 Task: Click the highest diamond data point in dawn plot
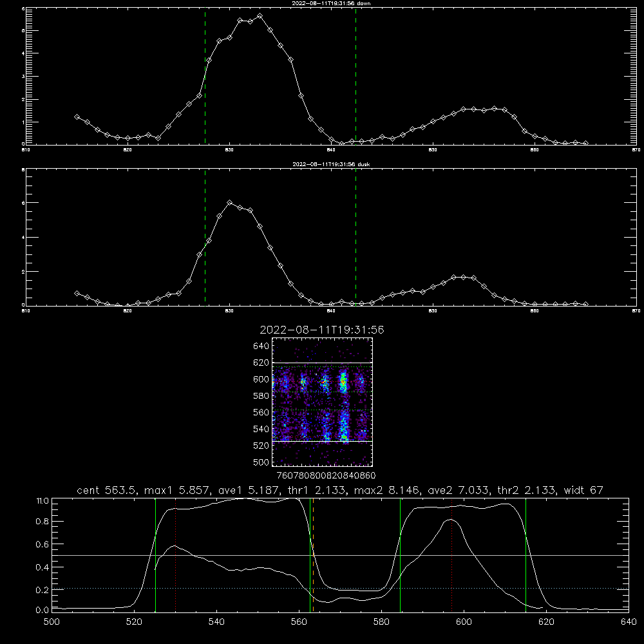260,16
